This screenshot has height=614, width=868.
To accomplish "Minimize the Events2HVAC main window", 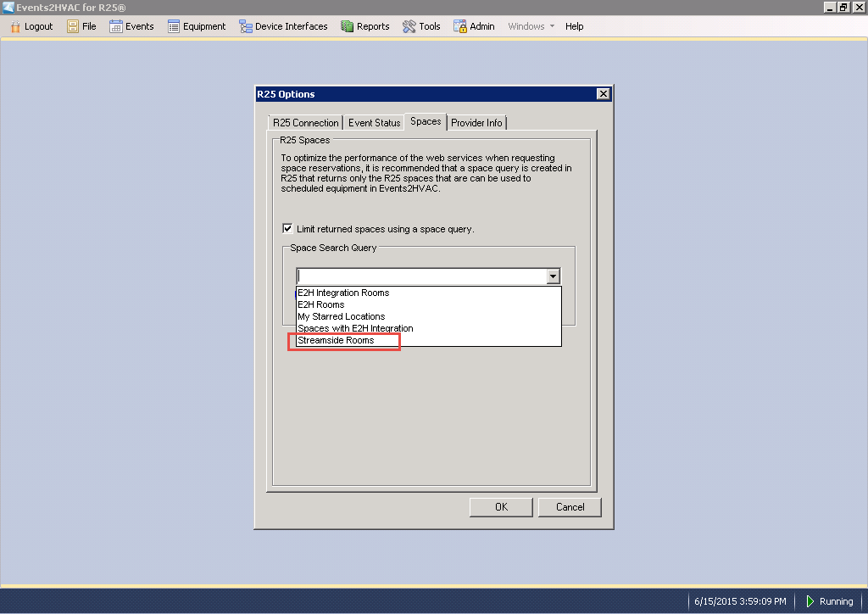I will pyautogui.click(x=830, y=7).
